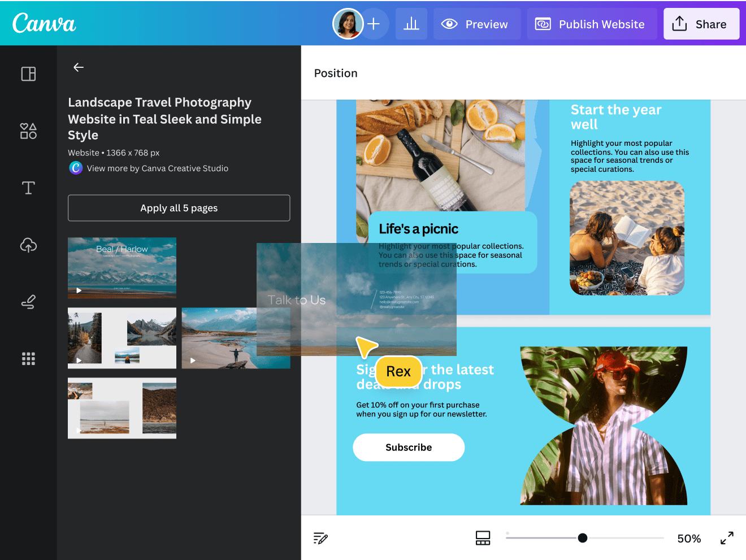Click the user profile avatar
This screenshot has height=560, width=746.
(348, 24)
